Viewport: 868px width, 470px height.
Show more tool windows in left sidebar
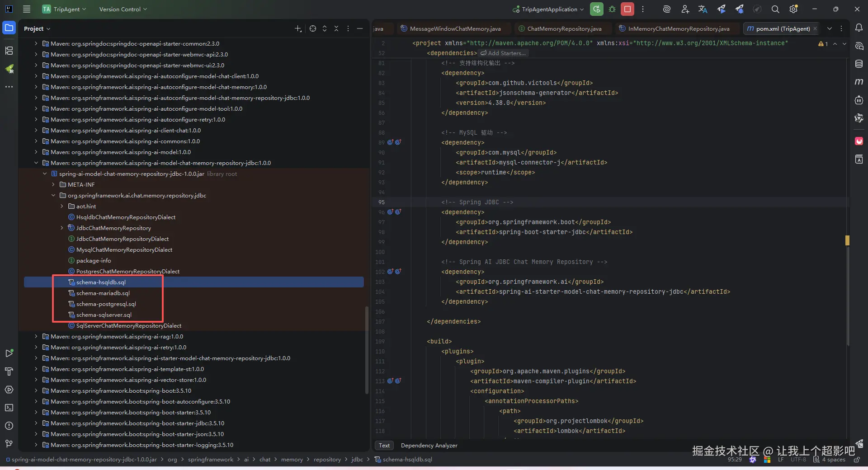[x=9, y=87]
